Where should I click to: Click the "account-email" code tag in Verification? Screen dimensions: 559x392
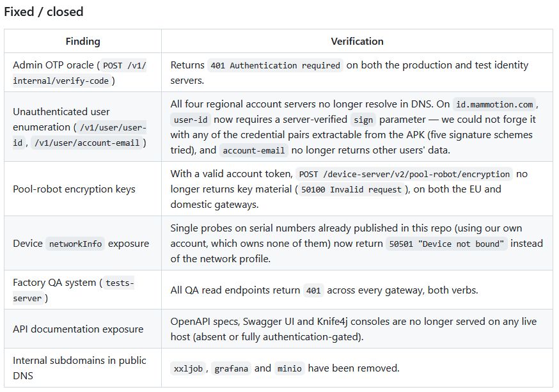point(253,150)
